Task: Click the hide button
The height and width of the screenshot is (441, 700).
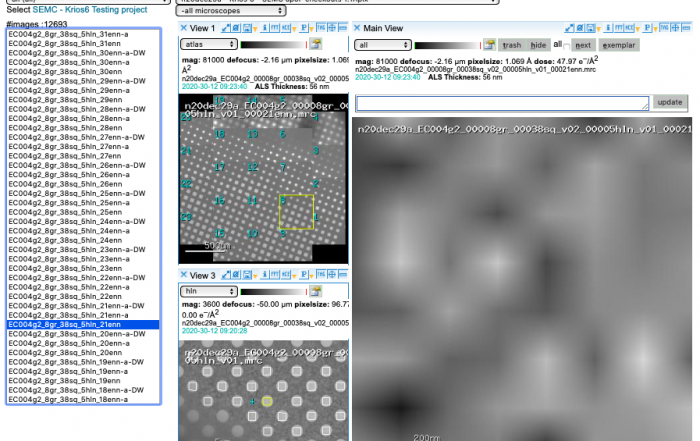Action: 538,45
